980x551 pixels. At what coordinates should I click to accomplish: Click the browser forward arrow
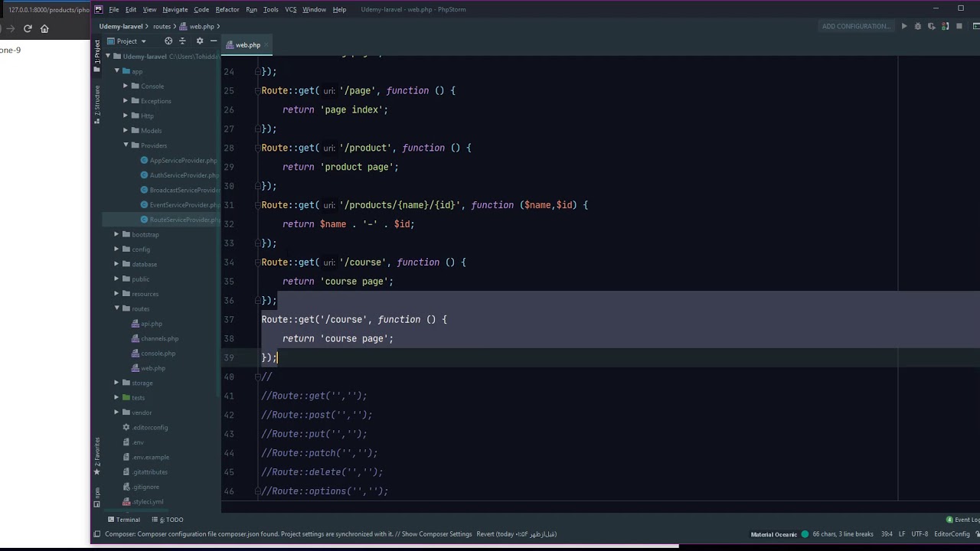[10, 28]
